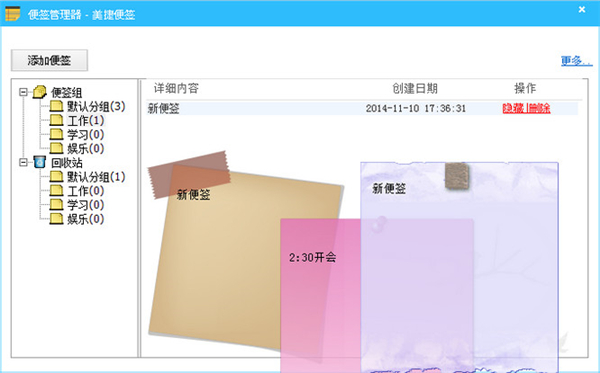Click folder icon beside 默认分组(1)
This screenshot has width=600, height=373.
tap(56, 176)
